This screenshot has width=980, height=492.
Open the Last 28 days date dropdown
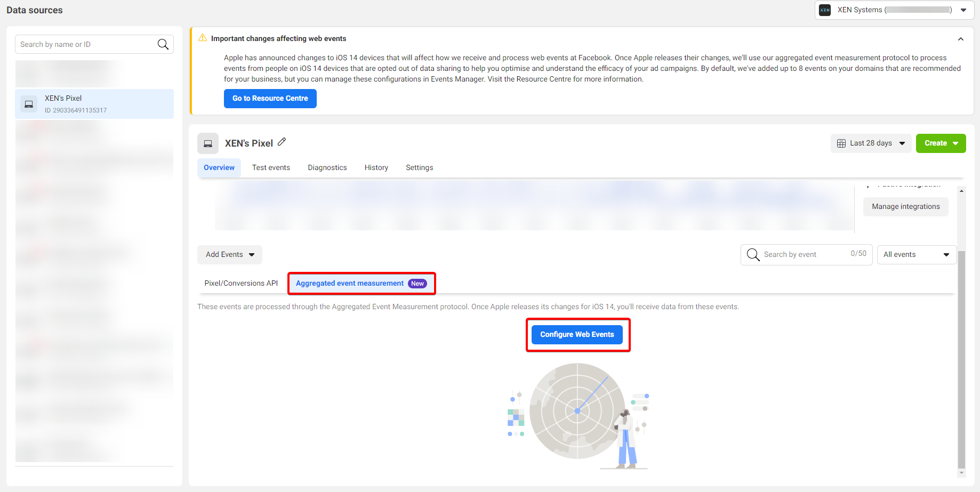pos(870,143)
